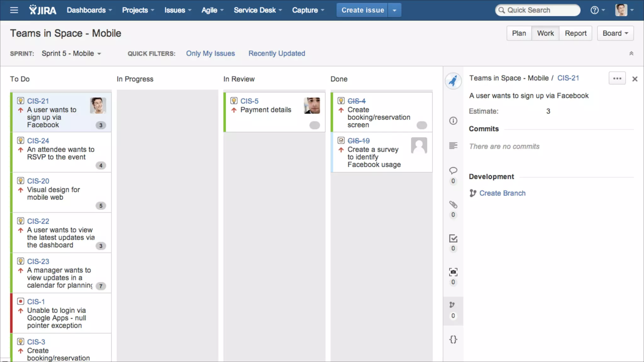Click the Quick Search field
Image resolution: width=644 pixels, height=362 pixels.
pos(538,10)
